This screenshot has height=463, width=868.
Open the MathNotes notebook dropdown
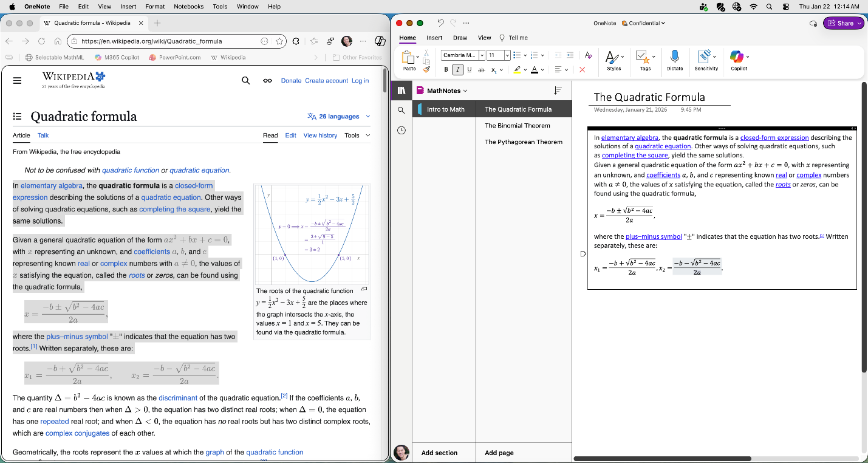pos(444,90)
